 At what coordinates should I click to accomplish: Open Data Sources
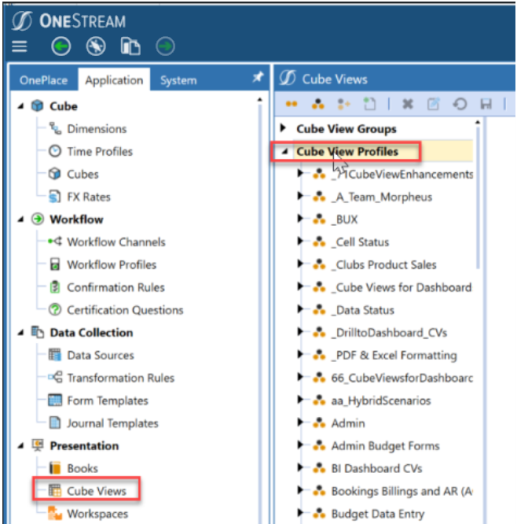(x=101, y=355)
